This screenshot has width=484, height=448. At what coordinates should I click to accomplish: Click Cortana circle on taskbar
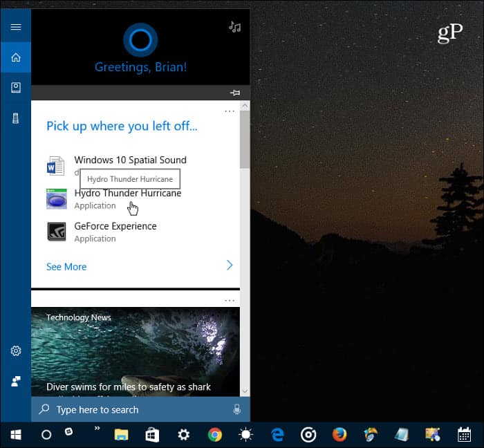46,435
